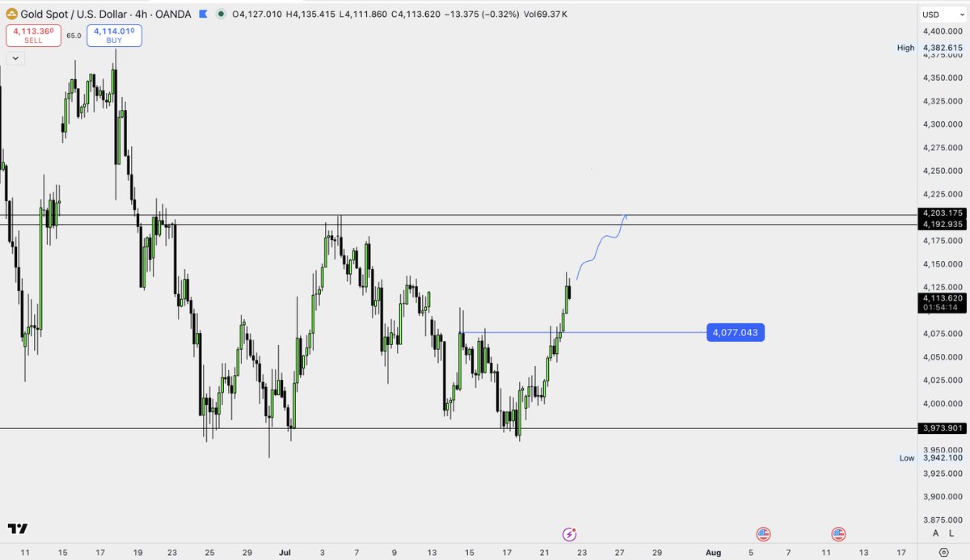Click the TradingView logo
The height and width of the screenshot is (560, 970).
pos(18,528)
